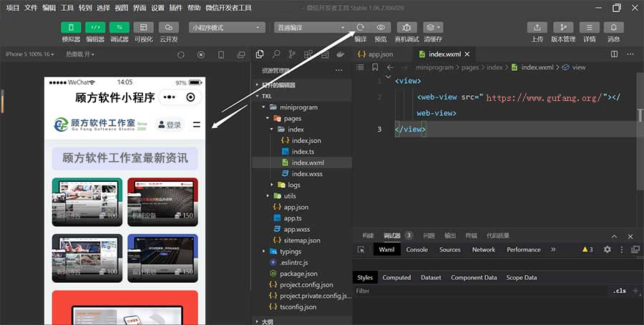
Task: Toggle the .cls class editor button
Action: (620, 291)
